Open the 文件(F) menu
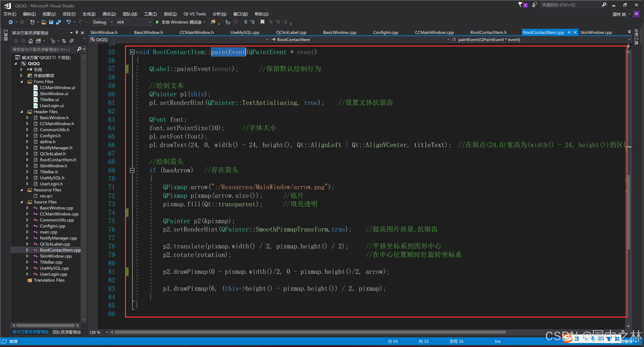Image resolution: width=644 pixels, height=347 pixels. (x=10, y=14)
